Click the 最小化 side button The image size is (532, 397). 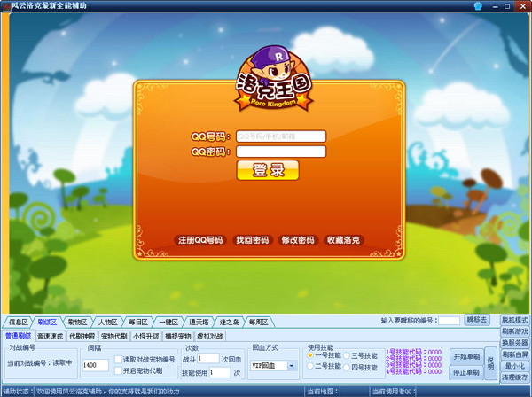tap(514, 366)
